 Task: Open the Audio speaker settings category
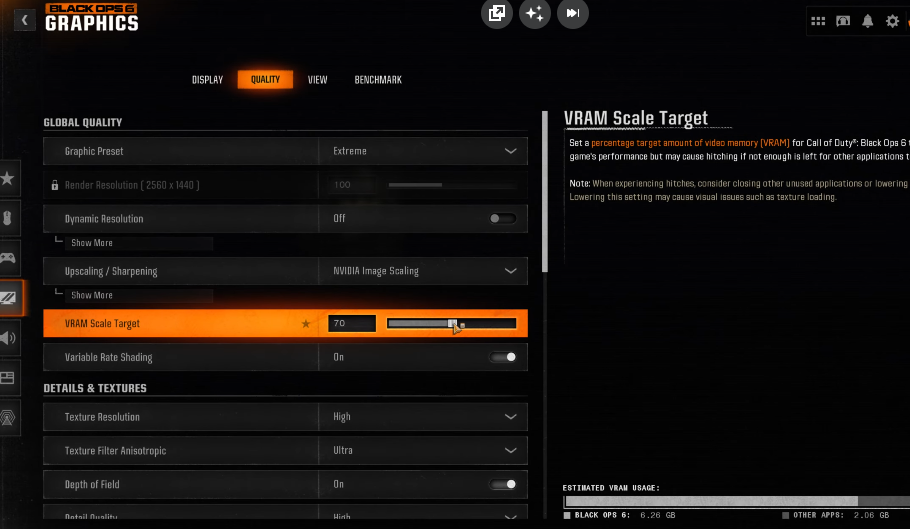pos(8,338)
